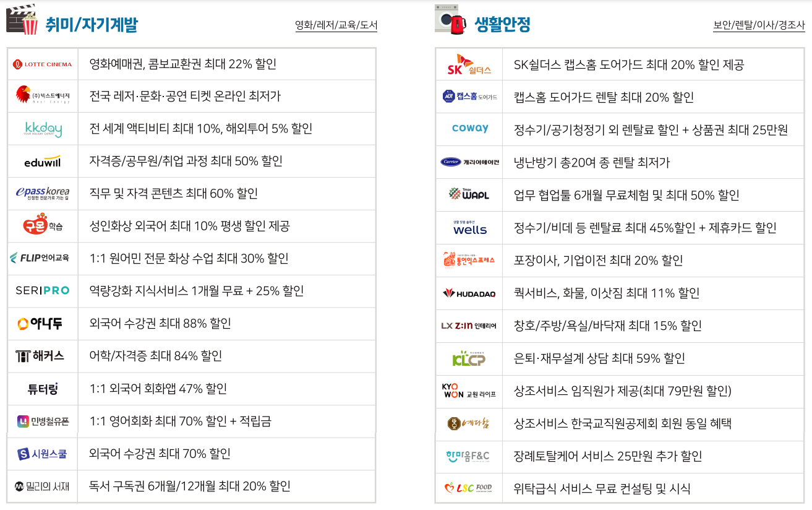The image size is (812, 510).
Task: Open 1:1 영어회화 최대 70% 할인 + 적립금
Action: 181,421
